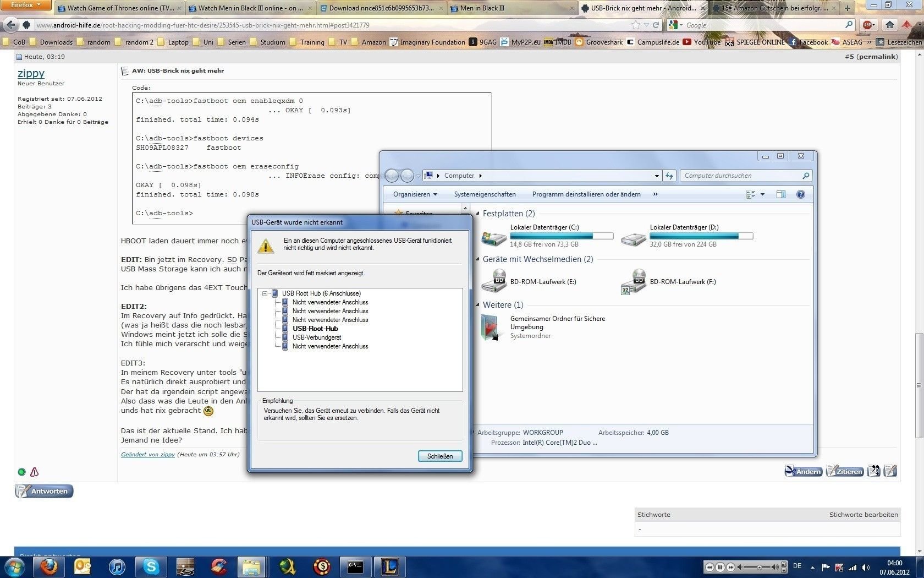Switch to the Download nnce851c tab
Screen dimensions: 924x578
pos(381,8)
